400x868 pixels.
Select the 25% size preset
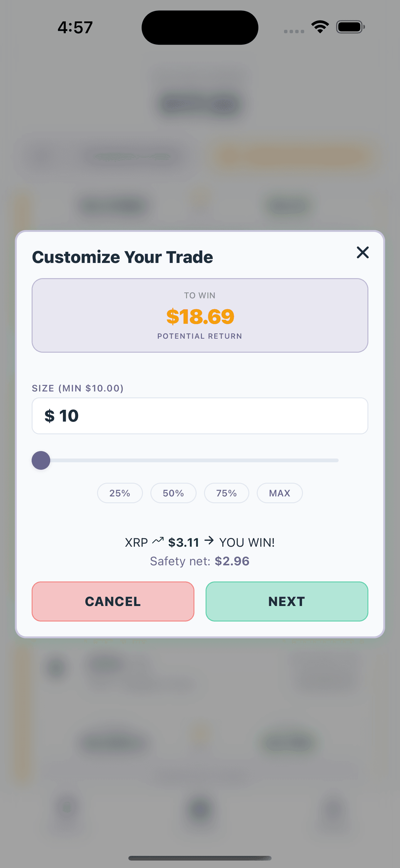[x=120, y=493]
